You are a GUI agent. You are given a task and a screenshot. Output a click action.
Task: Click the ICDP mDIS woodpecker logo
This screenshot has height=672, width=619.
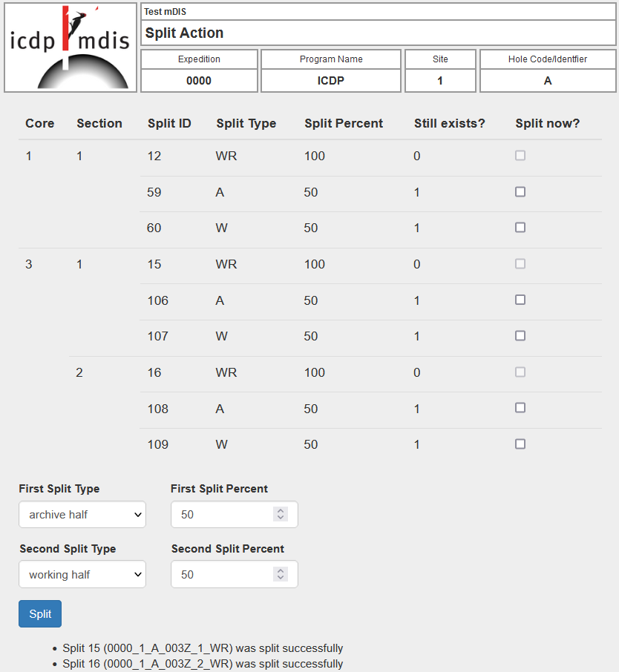point(71,47)
